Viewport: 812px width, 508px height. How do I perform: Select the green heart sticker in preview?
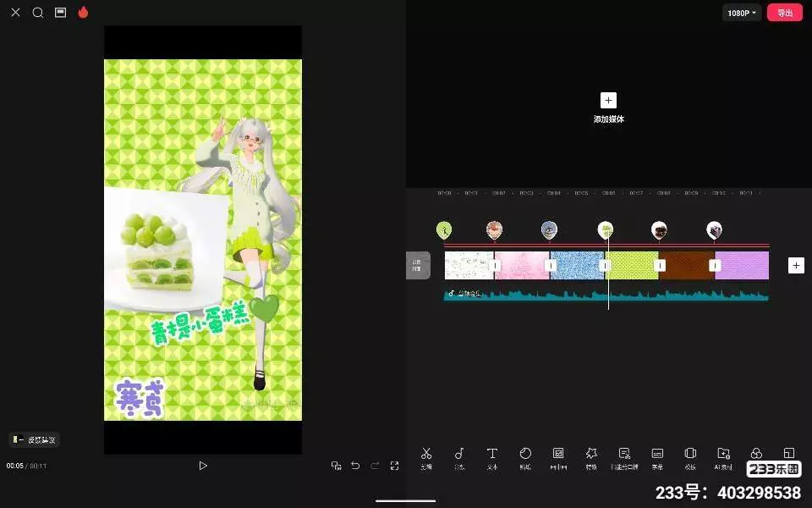[x=264, y=309]
